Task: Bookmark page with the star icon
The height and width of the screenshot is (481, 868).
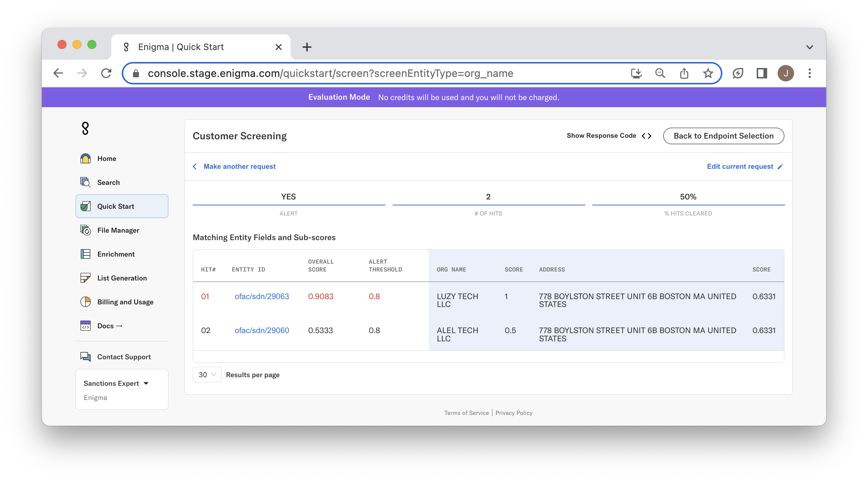Action: 708,73
